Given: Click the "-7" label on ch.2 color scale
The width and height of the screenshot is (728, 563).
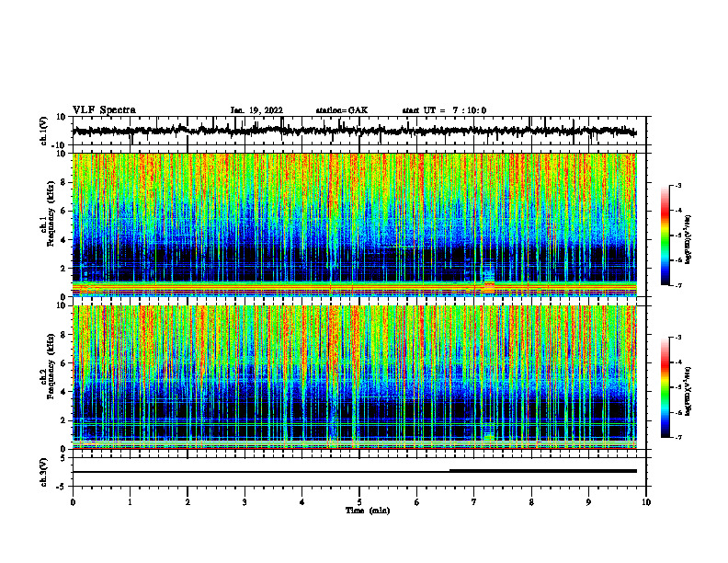Looking at the screenshot, I should [677, 437].
